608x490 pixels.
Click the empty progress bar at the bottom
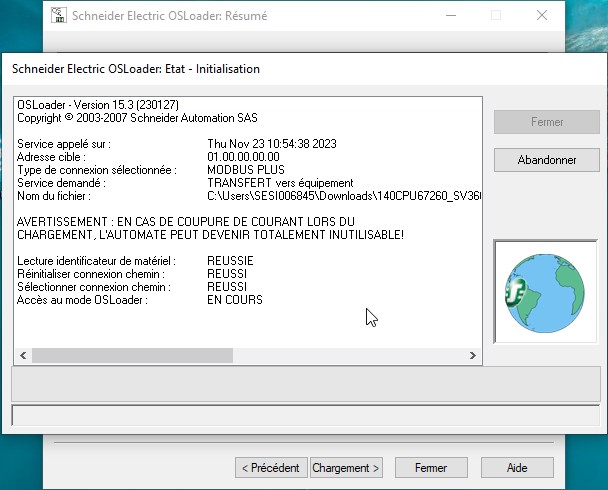pos(306,416)
